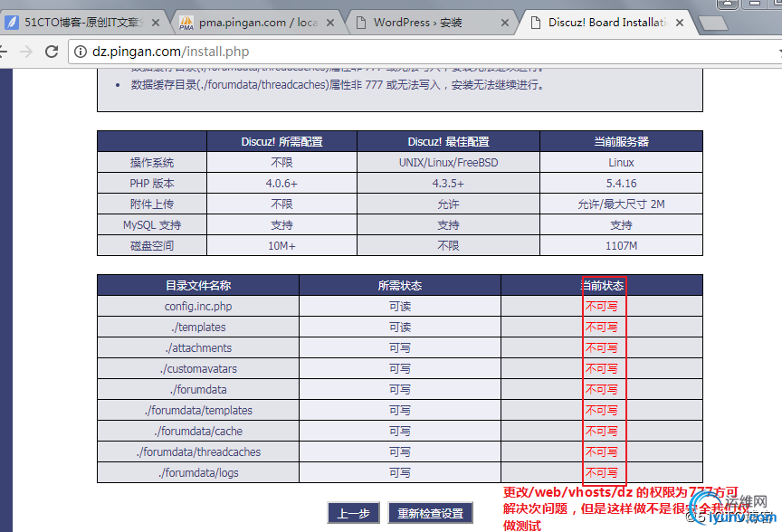Click the 上一步 button
This screenshot has height=532, width=782.
coord(354,513)
